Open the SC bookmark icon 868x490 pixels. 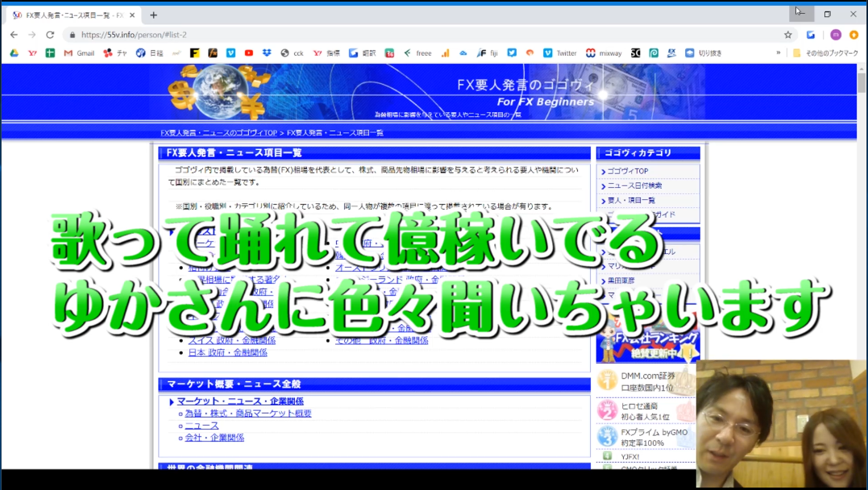pos(636,52)
